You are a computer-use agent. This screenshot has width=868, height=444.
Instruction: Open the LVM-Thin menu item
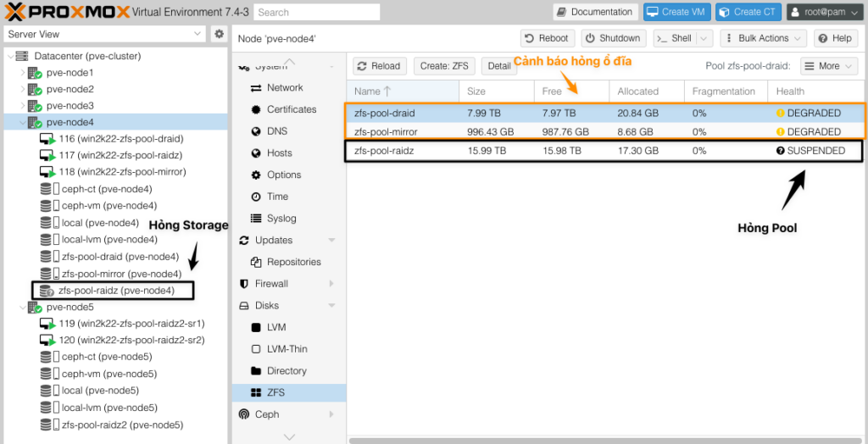pos(289,349)
